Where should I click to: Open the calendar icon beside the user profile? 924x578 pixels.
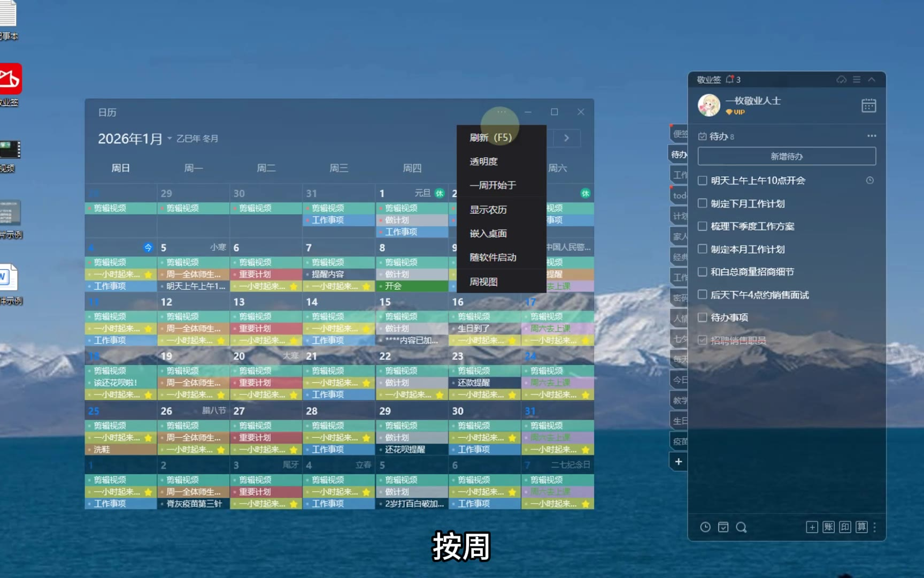coord(868,105)
